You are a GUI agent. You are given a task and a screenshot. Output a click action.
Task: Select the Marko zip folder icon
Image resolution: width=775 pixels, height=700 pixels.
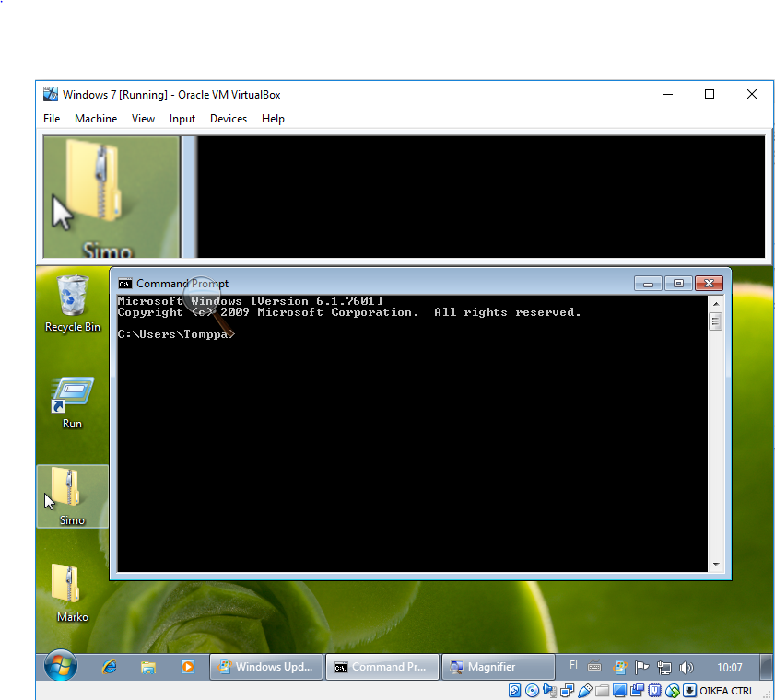(72, 593)
